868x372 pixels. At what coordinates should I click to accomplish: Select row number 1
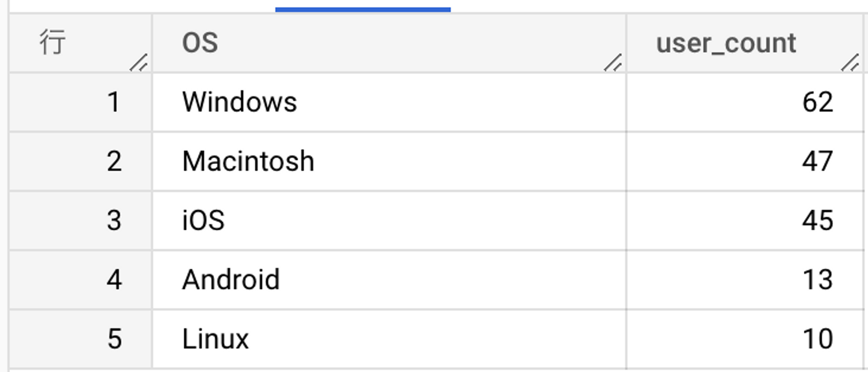coord(81,102)
